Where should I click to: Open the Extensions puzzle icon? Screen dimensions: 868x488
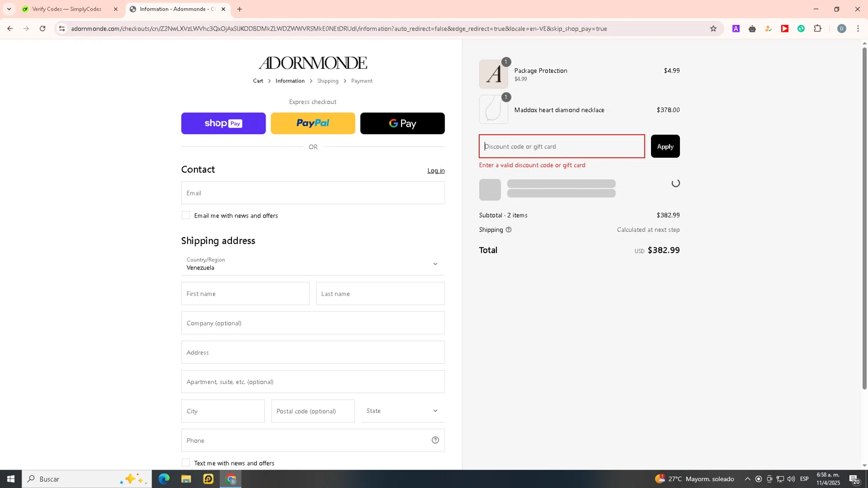pyautogui.click(x=818, y=28)
